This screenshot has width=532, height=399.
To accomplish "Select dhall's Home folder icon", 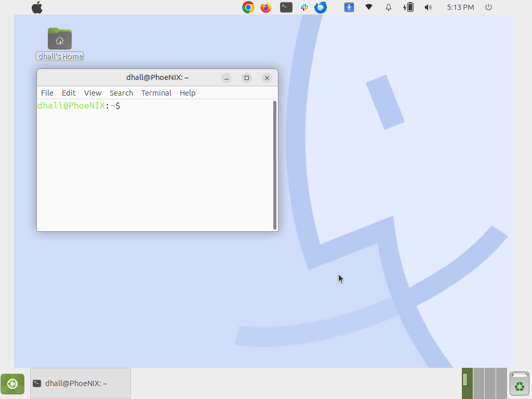I will point(60,44).
